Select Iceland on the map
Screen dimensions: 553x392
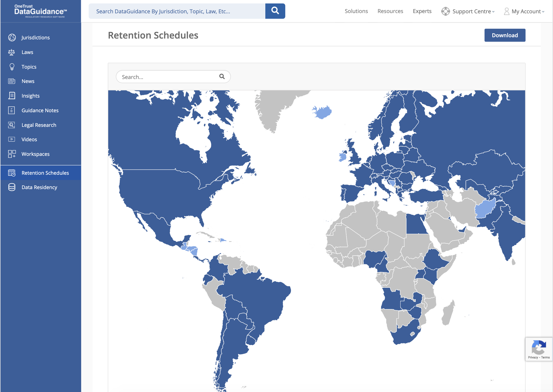coord(323,112)
